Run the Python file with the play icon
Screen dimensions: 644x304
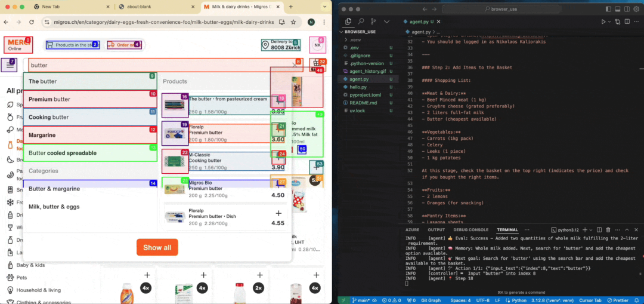[x=603, y=22]
